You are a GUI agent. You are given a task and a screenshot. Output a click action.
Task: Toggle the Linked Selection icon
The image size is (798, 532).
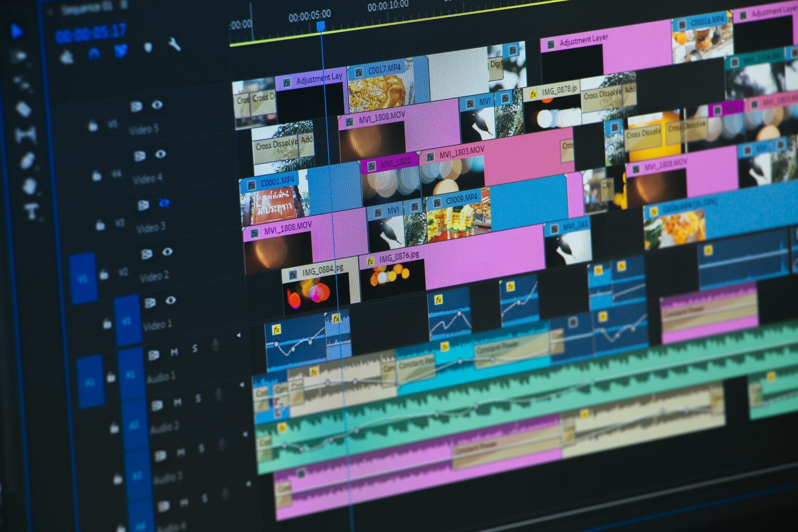(122, 50)
